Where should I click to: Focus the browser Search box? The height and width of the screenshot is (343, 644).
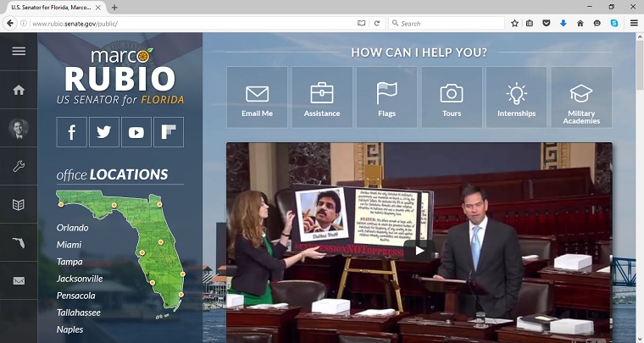tap(447, 24)
